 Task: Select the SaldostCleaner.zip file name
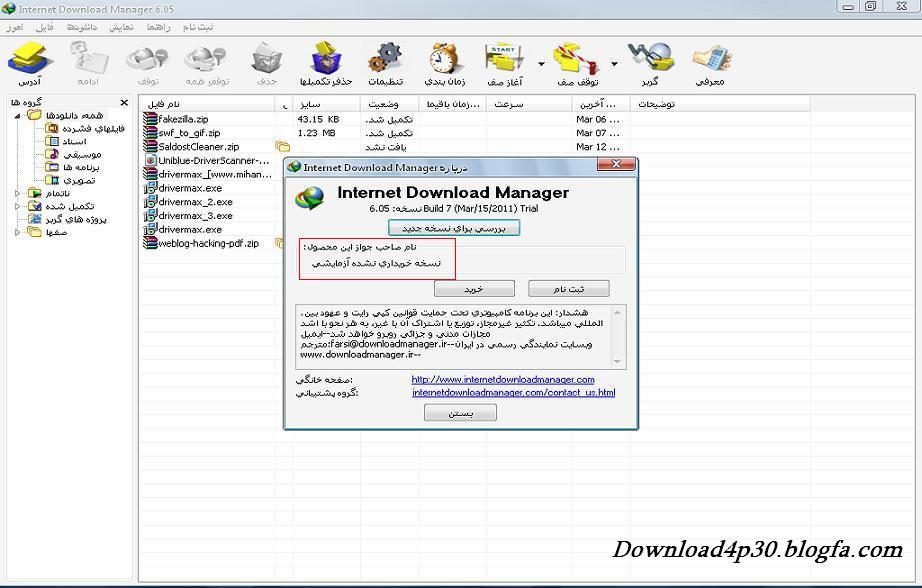(199, 146)
